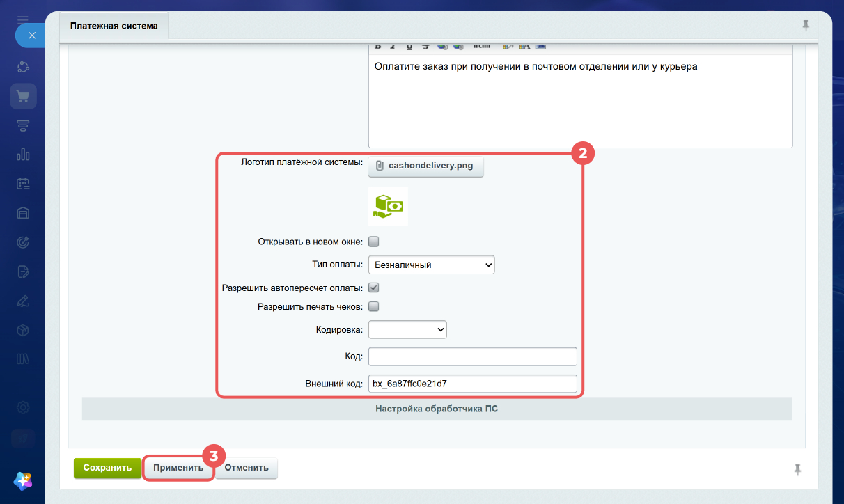This screenshot has width=844, height=504.
Task: Click the paperclip icon next to cashondelivery.png
Action: [x=380, y=166]
